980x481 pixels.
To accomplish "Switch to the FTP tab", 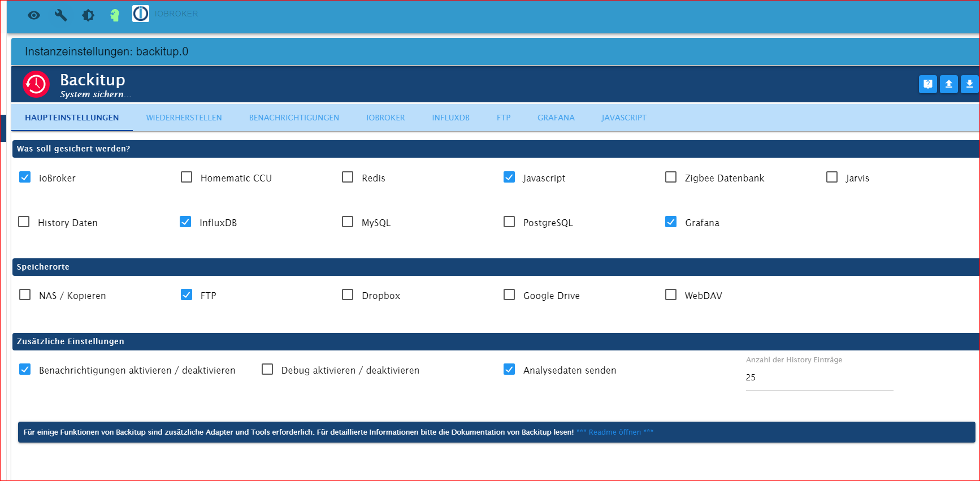I will (504, 118).
